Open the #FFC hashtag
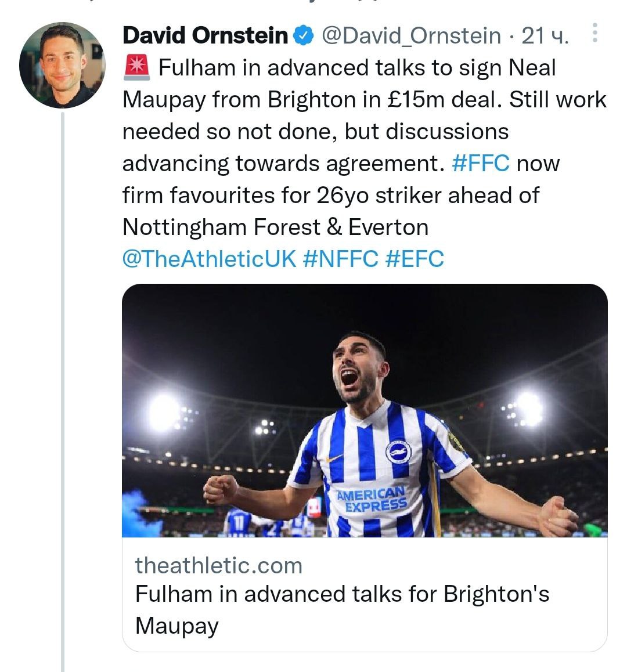627x672 pixels. tap(480, 164)
